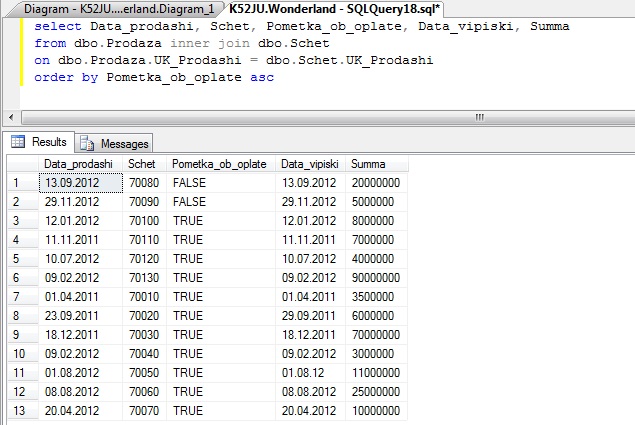635x425 pixels.
Task: Click the Schet cell 70120
Action: click(144, 258)
